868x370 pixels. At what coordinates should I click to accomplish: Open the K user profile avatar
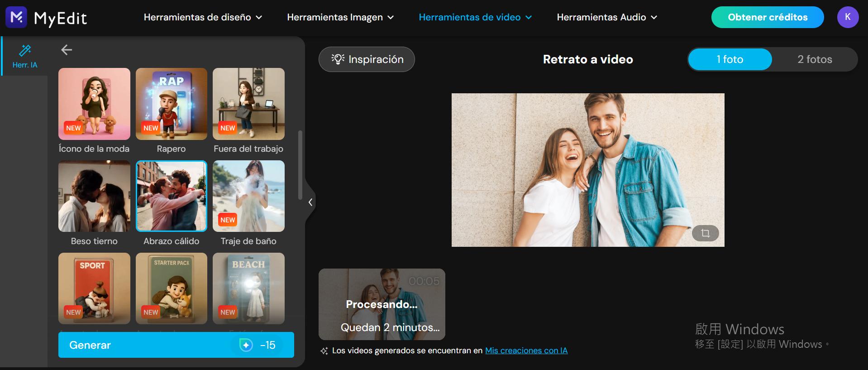848,17
